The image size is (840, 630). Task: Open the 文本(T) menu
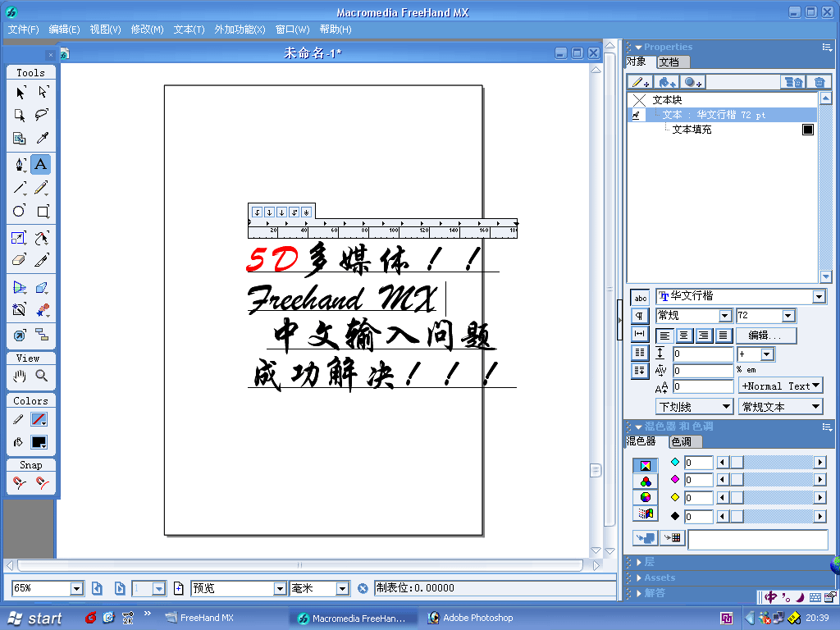(x=189, y=30)
